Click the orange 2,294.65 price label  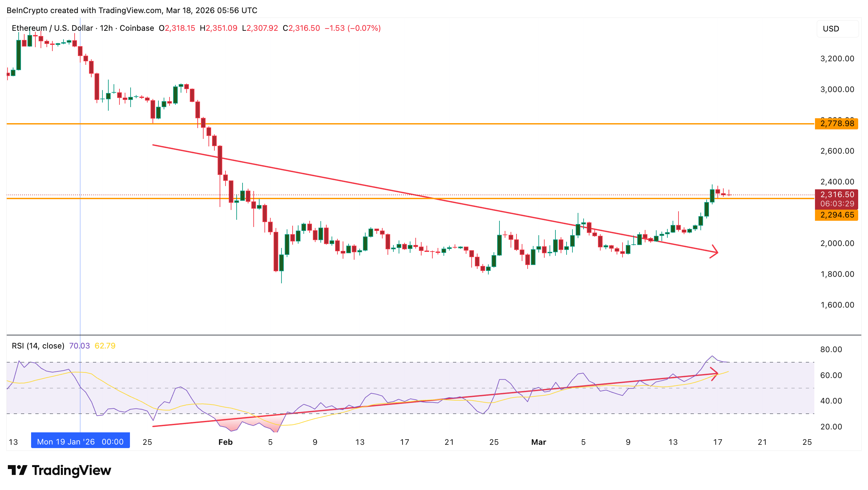[x=836, y=215]
